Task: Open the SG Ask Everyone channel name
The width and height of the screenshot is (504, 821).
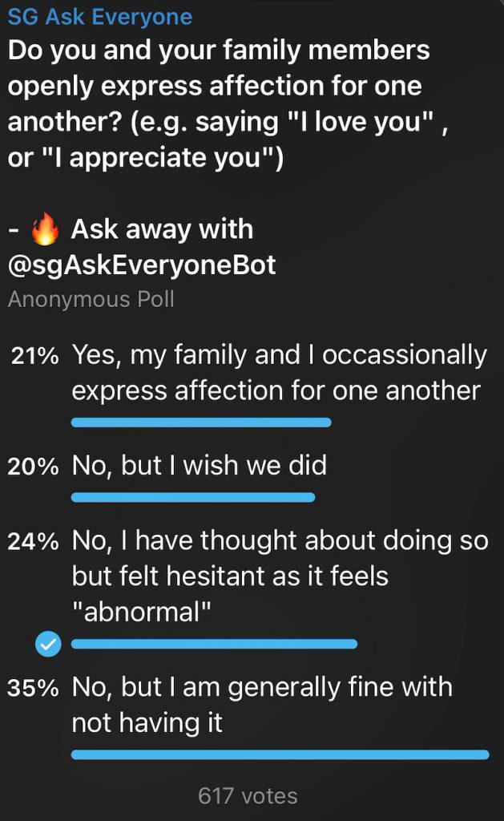Action: click(100, 16)
